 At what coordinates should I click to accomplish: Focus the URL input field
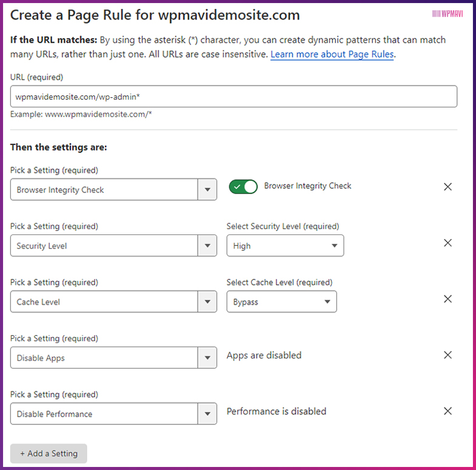pos(234,97)
